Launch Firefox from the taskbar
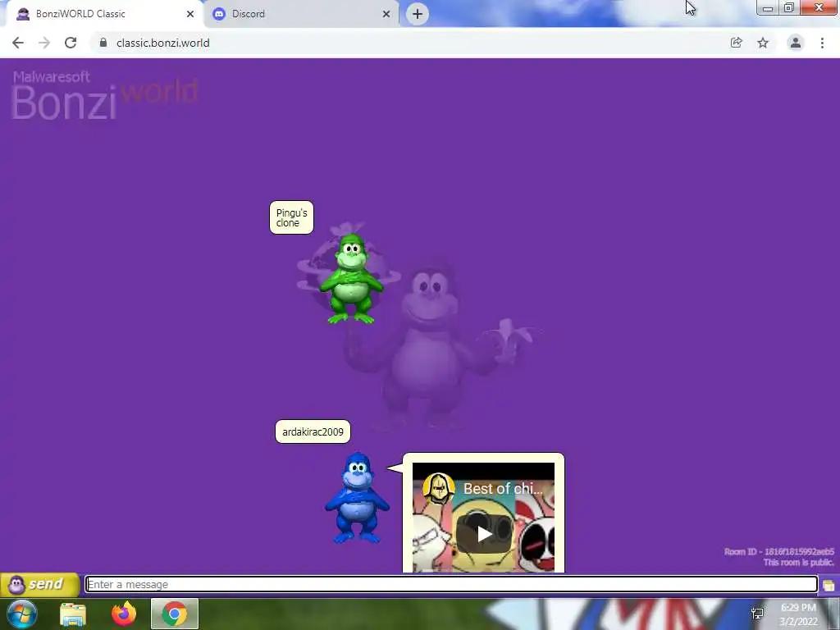The width and height of the screenshot is (840, 630). (124, 614)
